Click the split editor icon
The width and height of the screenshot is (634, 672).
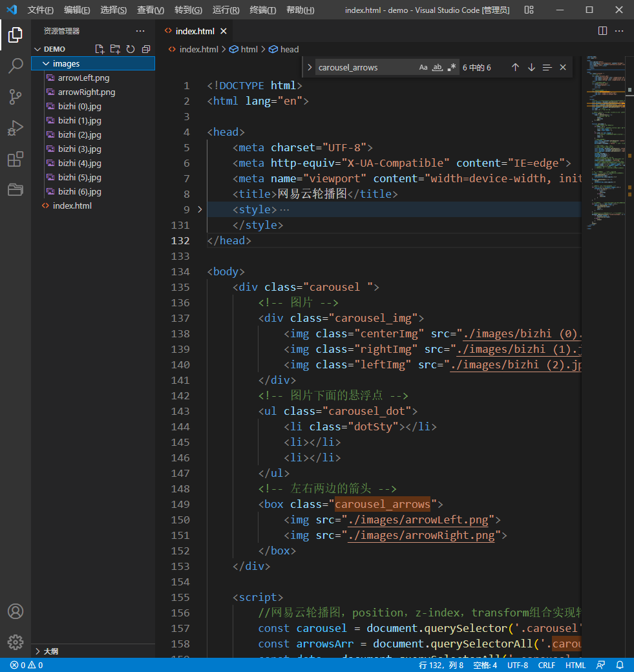(602, 31)
